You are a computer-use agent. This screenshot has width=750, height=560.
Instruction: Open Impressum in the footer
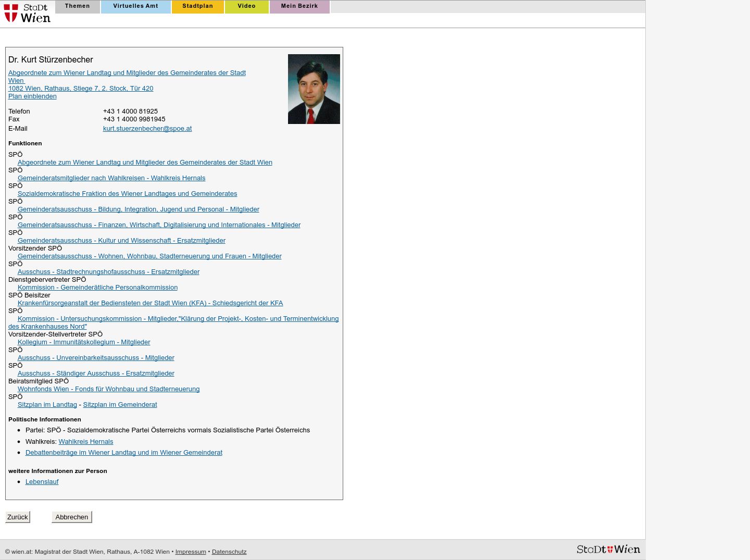(191, 552)
